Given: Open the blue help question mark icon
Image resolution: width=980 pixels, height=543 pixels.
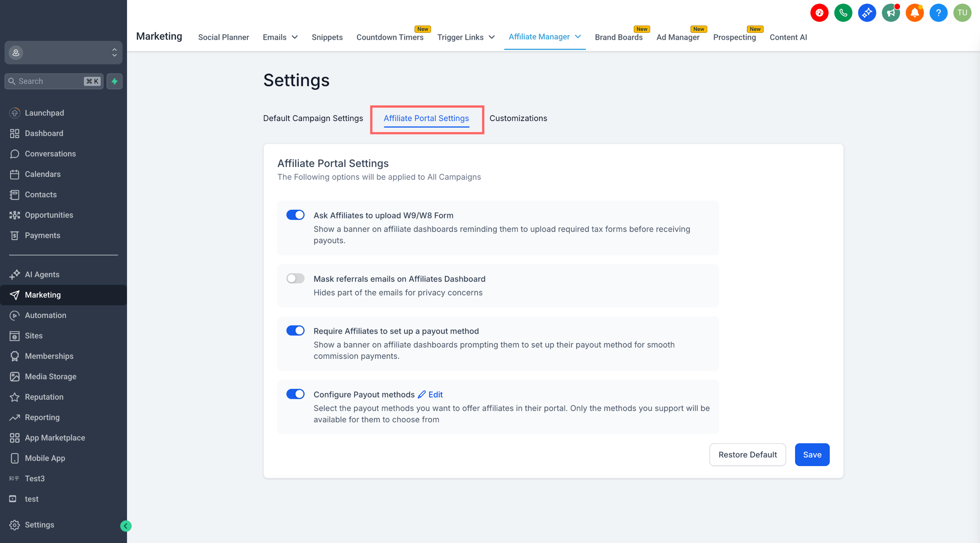Looking at the screenshot, I should click(938, 13).
